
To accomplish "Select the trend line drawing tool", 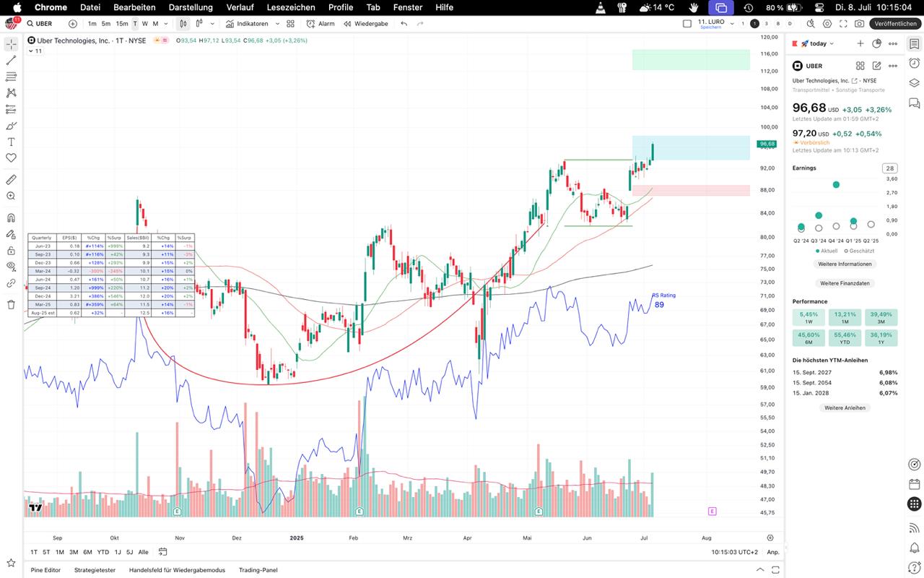I will pos(11,61).
